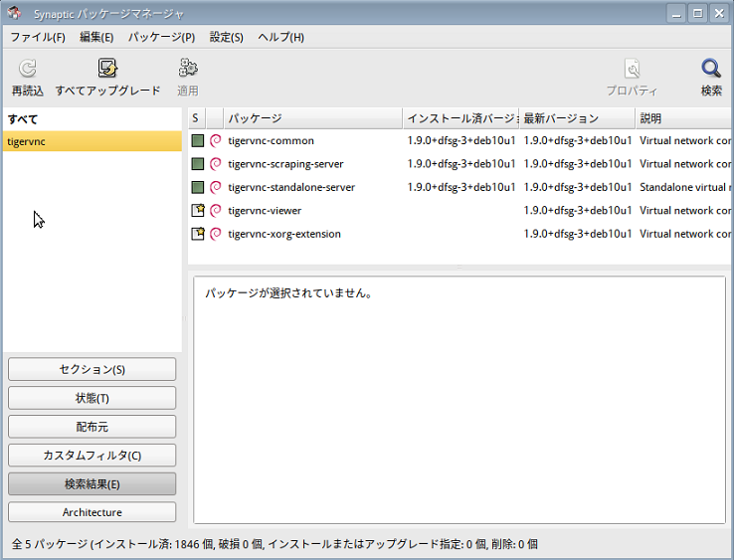Screen dimensions: 734x560
Task: Click the セクション(S) filter button
Action: pos(92,369)
